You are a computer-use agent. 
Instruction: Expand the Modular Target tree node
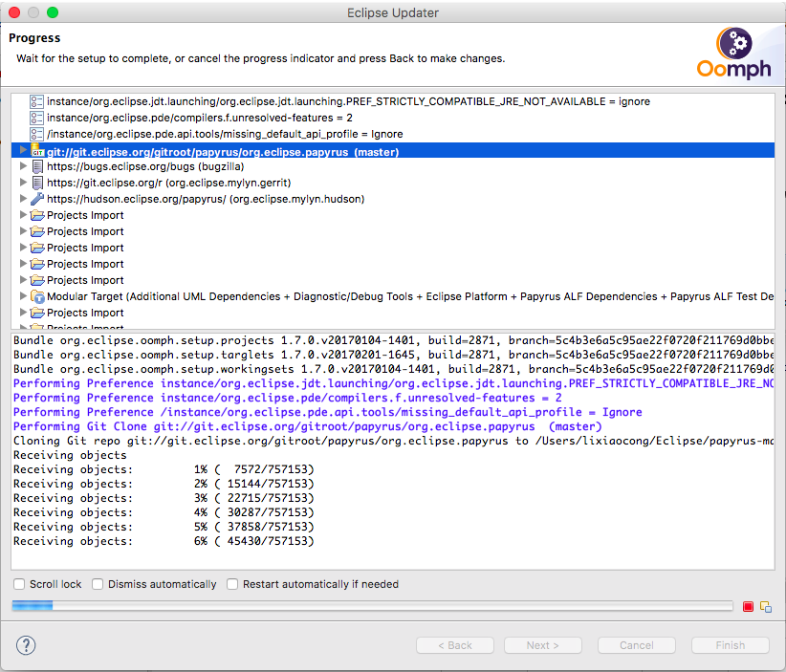24,296
